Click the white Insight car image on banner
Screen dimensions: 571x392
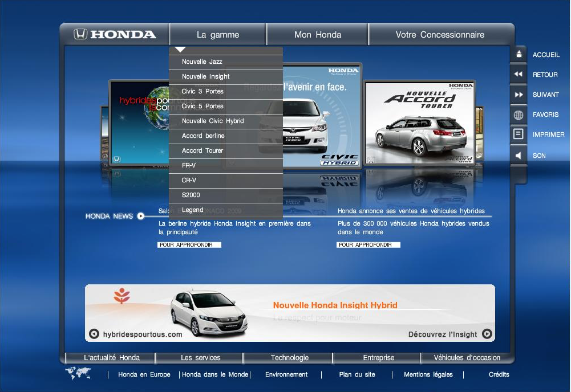[209, 313]
